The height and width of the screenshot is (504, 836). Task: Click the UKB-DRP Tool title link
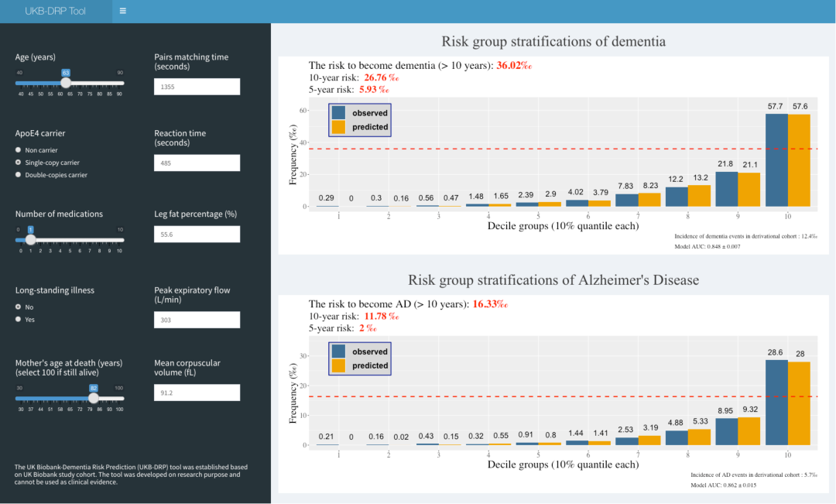56,11
